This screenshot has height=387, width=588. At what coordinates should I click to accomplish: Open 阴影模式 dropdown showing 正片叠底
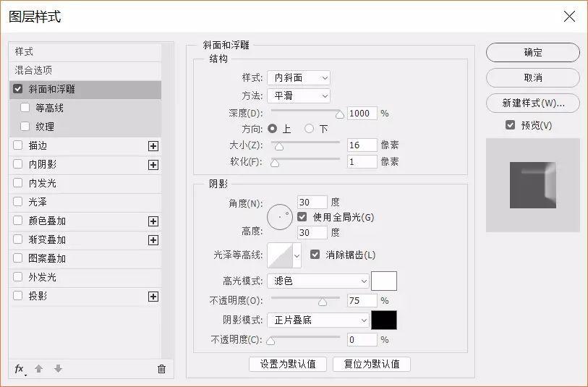pos(318,320)
